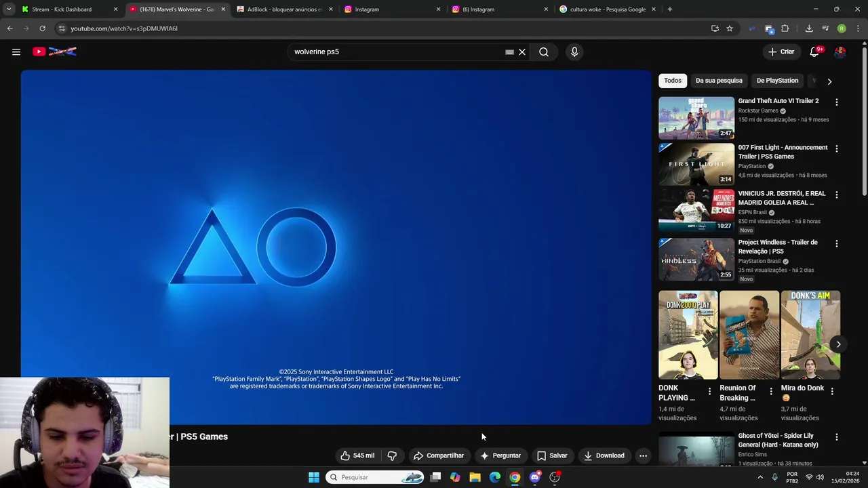Focus the YouTube search input field
The height and width of the screenshot is (488, 868).
pos(397,52)
